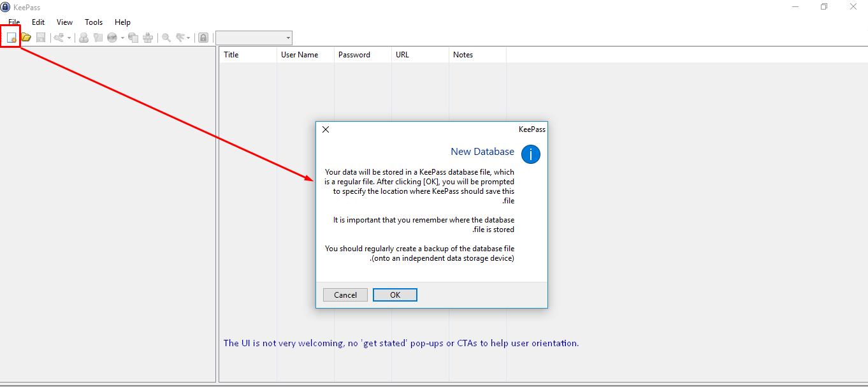Sort entries by the URL column

(420, 55)
